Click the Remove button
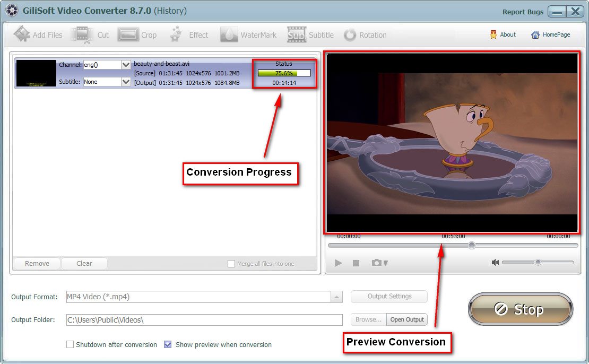589x364 pixels. [37, 263]
